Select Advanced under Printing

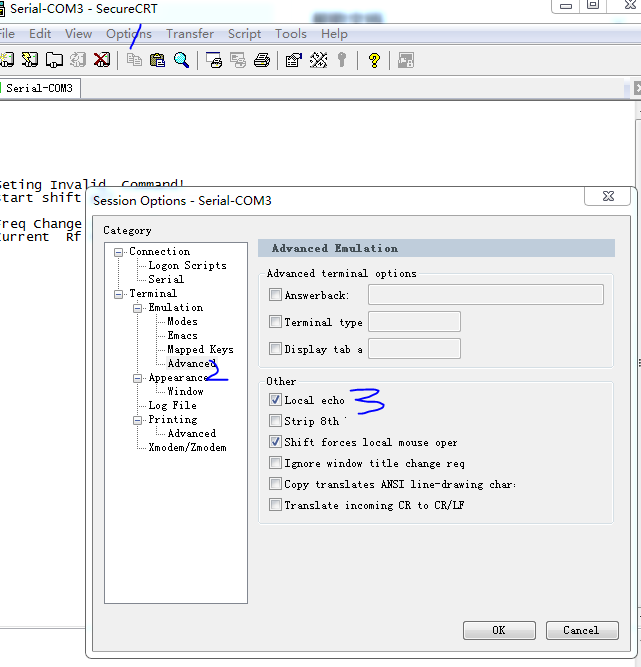click(x=191, y=433)
